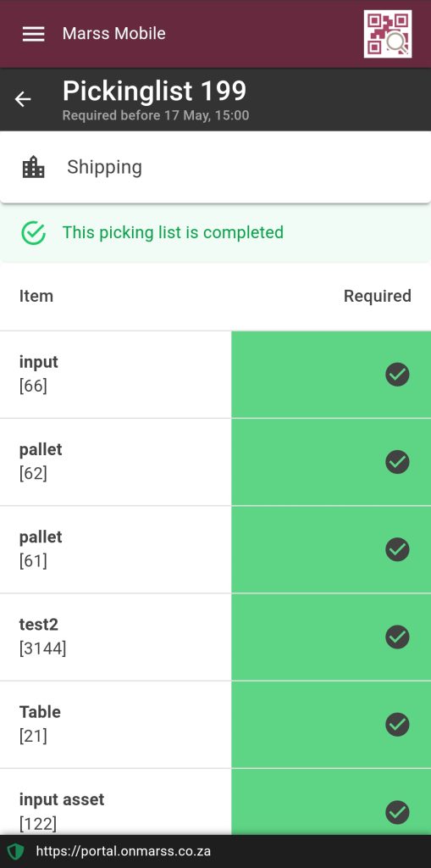Select the Table [21] item
Viewport: 431px width, 868px height.
215,725
